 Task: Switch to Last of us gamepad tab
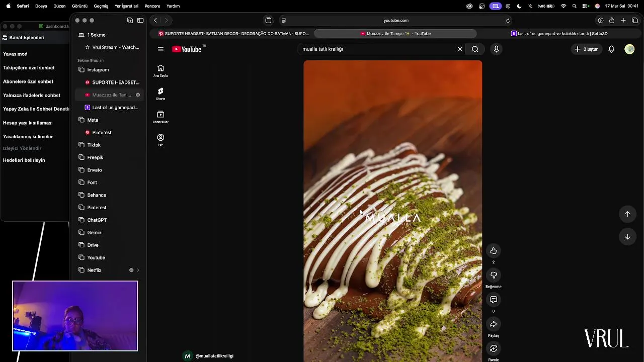coord(559,34)
